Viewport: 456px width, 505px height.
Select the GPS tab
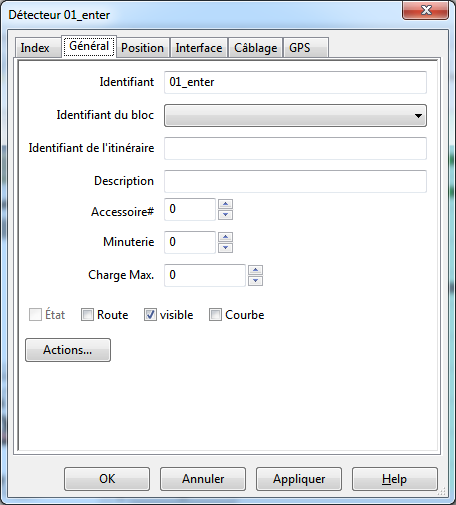[x=306, y=48]
